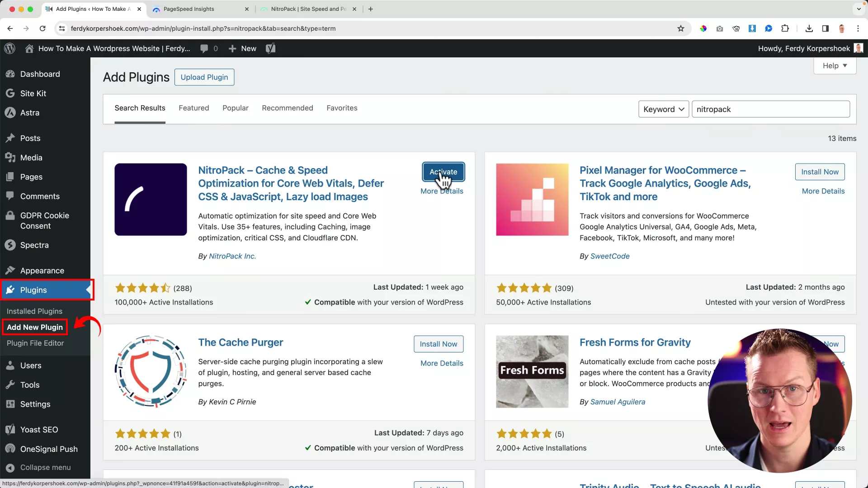Screen dimensions: 868x488
Task: Open the Keyword search dropdown
Action: pos(663,109)
